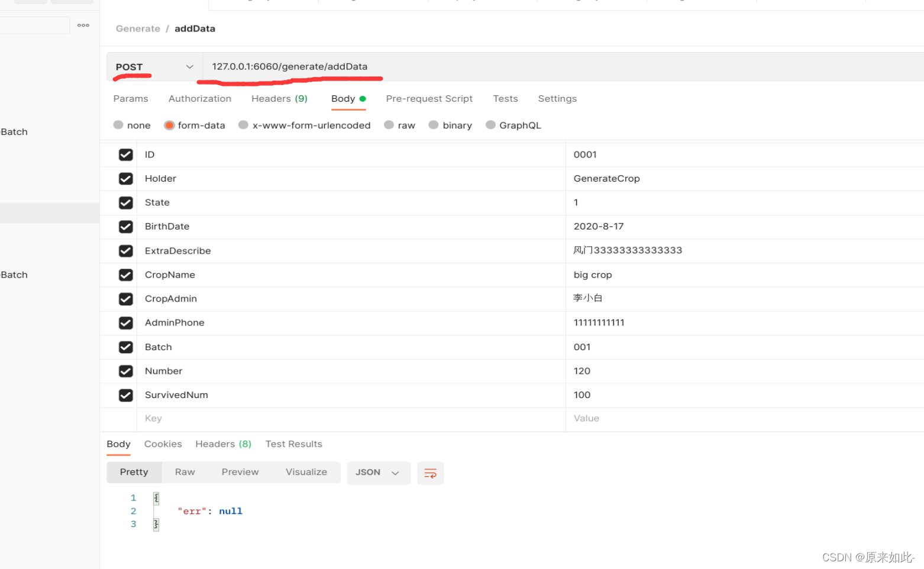This screenshot has width=924, height=569.
Task: Toggle the CropAdmin row checkbox
Action: 126,299
